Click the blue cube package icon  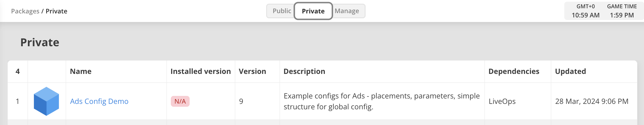coord(46,101)
